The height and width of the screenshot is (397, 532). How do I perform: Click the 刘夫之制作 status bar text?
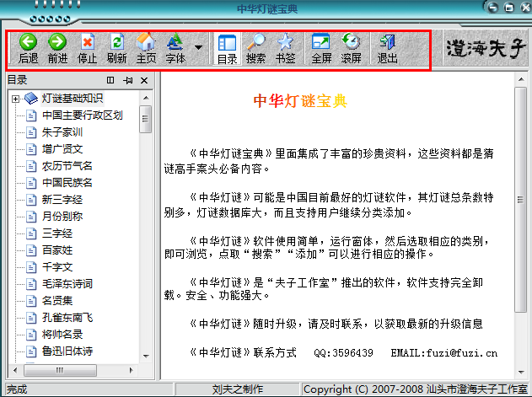pyautogui.click(x=238, y=389)
